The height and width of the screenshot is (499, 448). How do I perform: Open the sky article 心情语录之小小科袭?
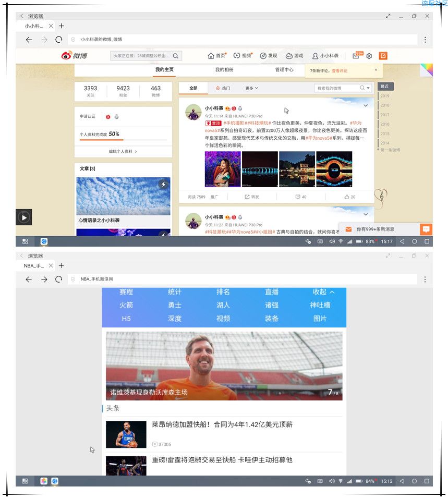point(123,201)
